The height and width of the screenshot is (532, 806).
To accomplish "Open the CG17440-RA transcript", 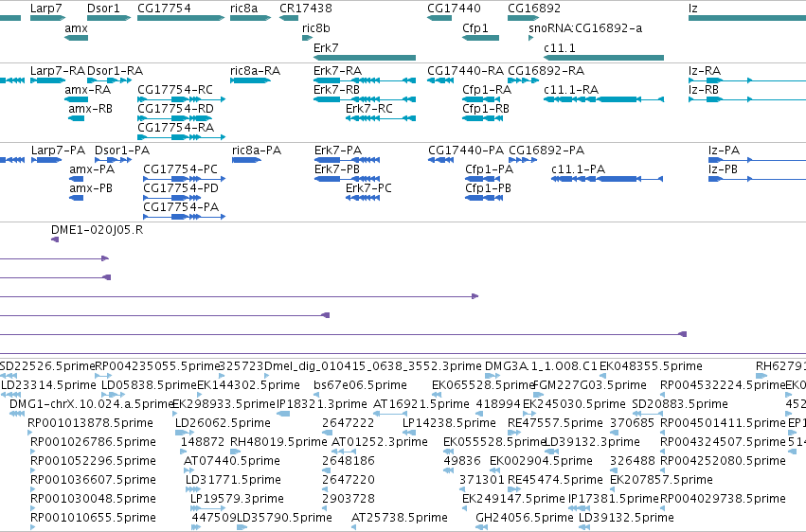I will [x=440, y=80].
